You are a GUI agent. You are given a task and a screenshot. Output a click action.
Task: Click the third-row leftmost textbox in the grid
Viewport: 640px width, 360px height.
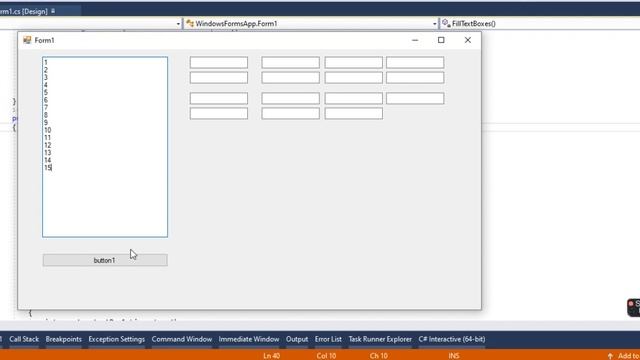click(x=219, y=98)
